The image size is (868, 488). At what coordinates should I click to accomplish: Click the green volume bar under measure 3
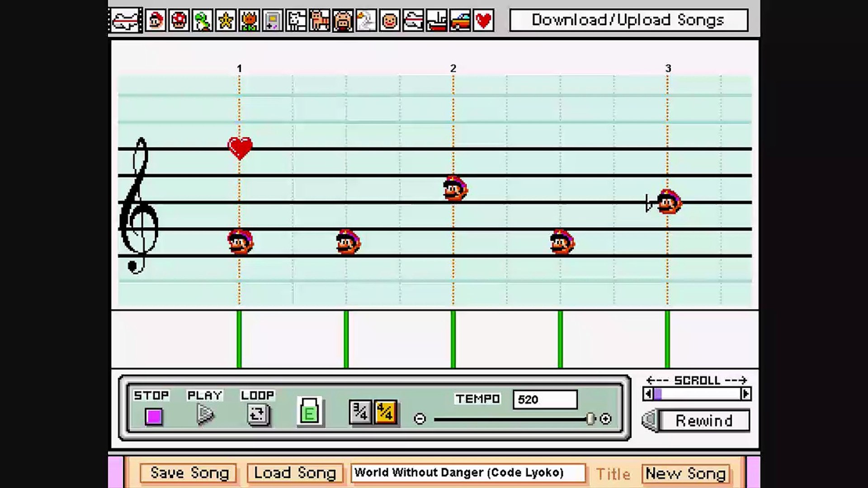[x=667, y=339]
